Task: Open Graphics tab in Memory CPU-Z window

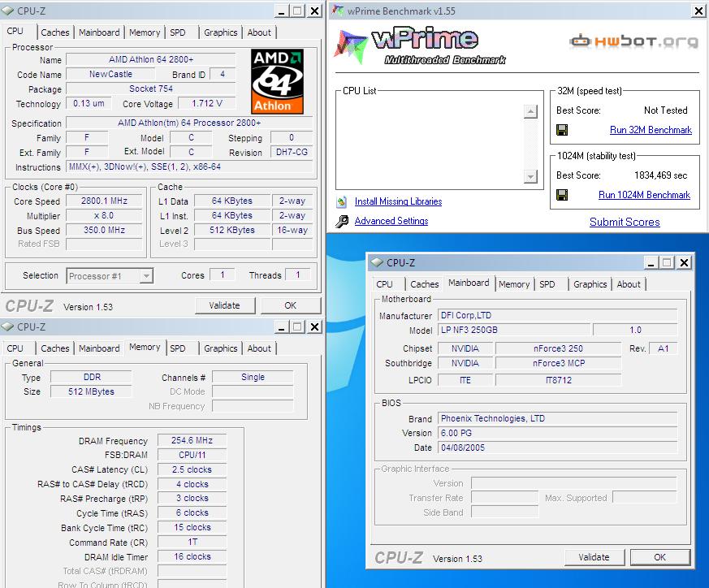Action: pyautogui.click(x=221, y=348)
